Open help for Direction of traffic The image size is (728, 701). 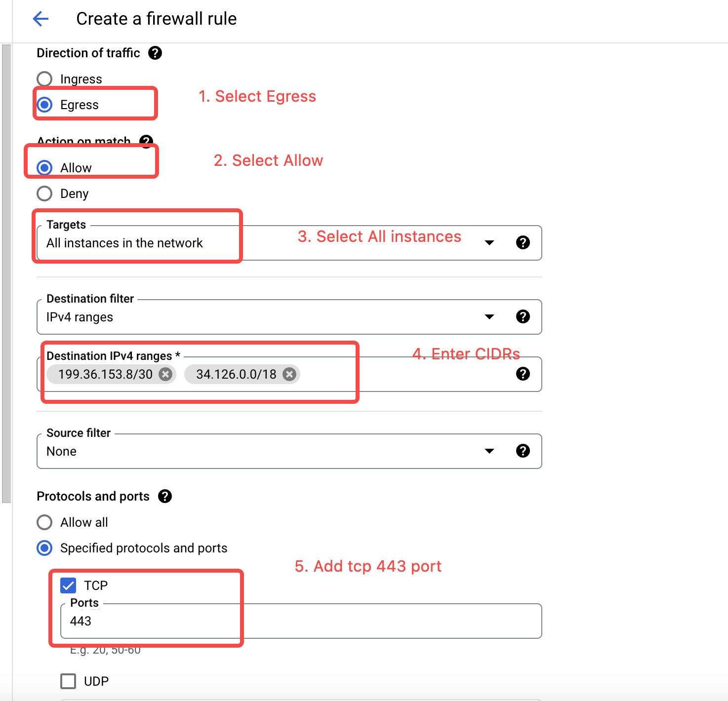pyautogui.click(x=155, y=53)
